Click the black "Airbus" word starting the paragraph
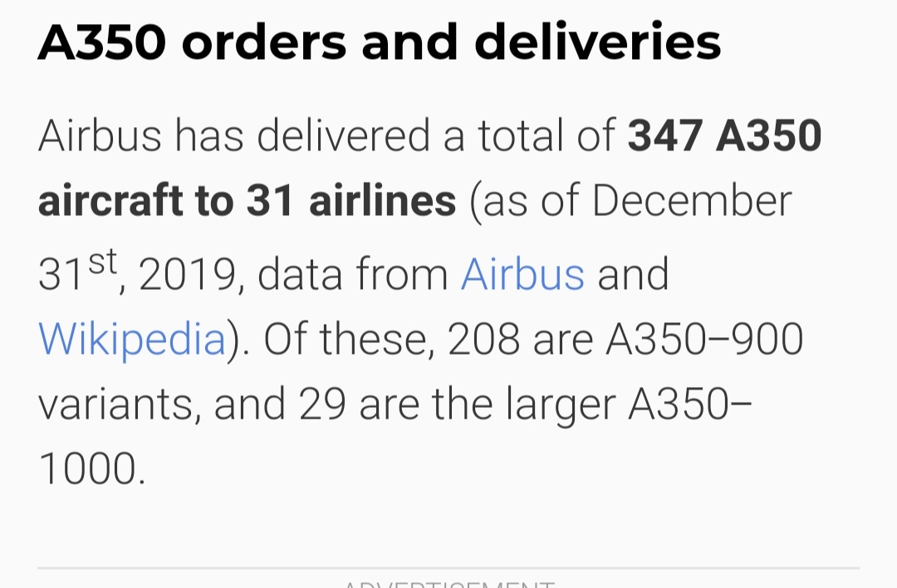This screenshot has width=897, height=588. tap(100, 137)
